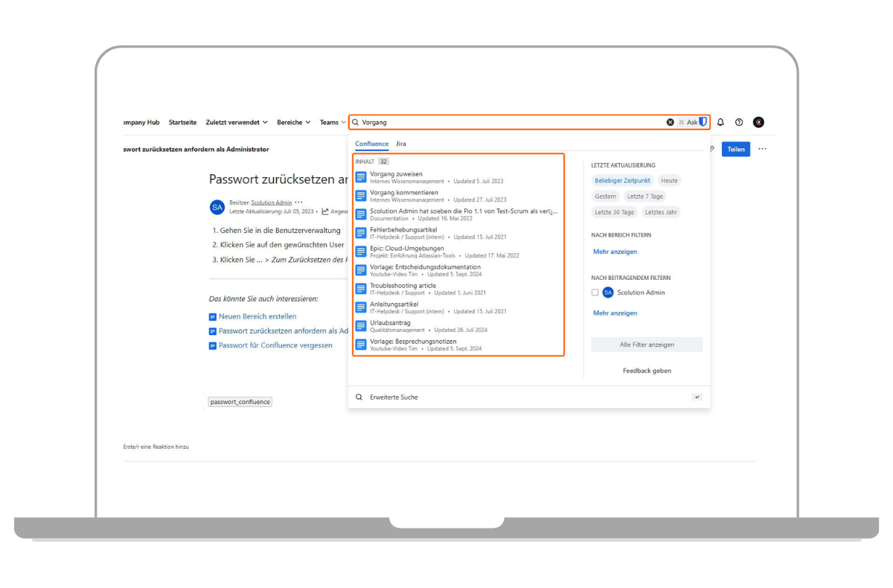Open notifications via the bell icon
Viewport: 893px width, 588px height.
tap(720, 122)
